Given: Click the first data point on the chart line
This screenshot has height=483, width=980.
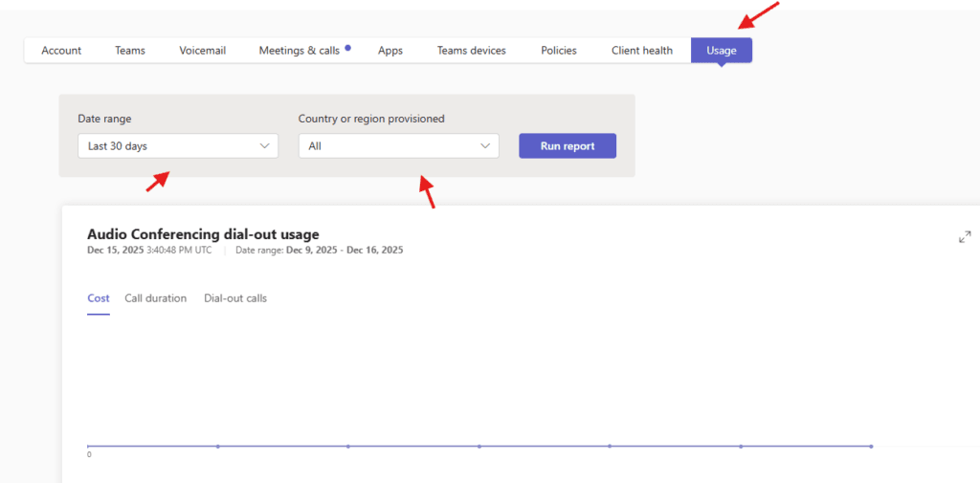Looking at the screenshot, I should [88, 446].
